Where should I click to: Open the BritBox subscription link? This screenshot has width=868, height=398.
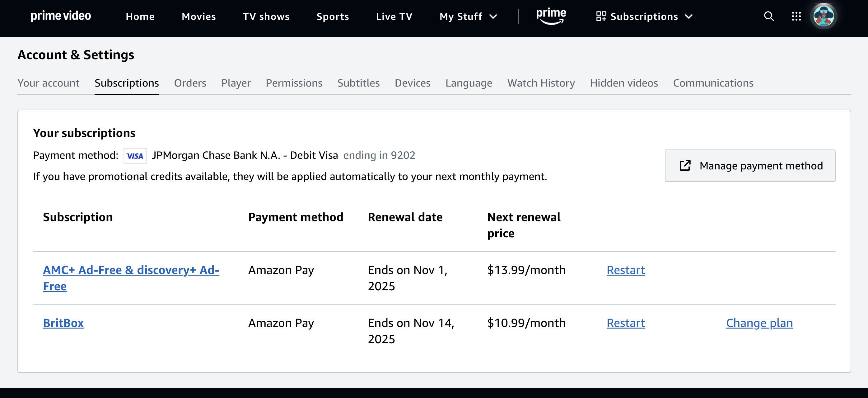point(63,323)
